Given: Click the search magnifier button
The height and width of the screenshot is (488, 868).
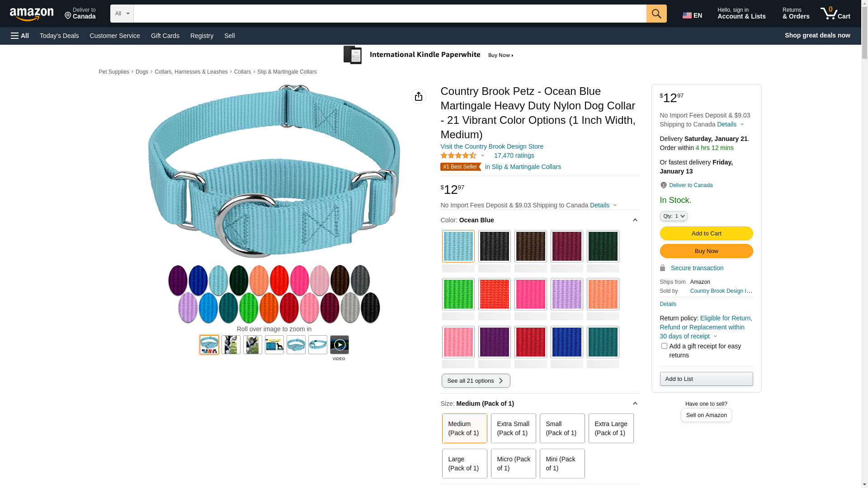Looking at the screenshot, I should pos(656,14).
